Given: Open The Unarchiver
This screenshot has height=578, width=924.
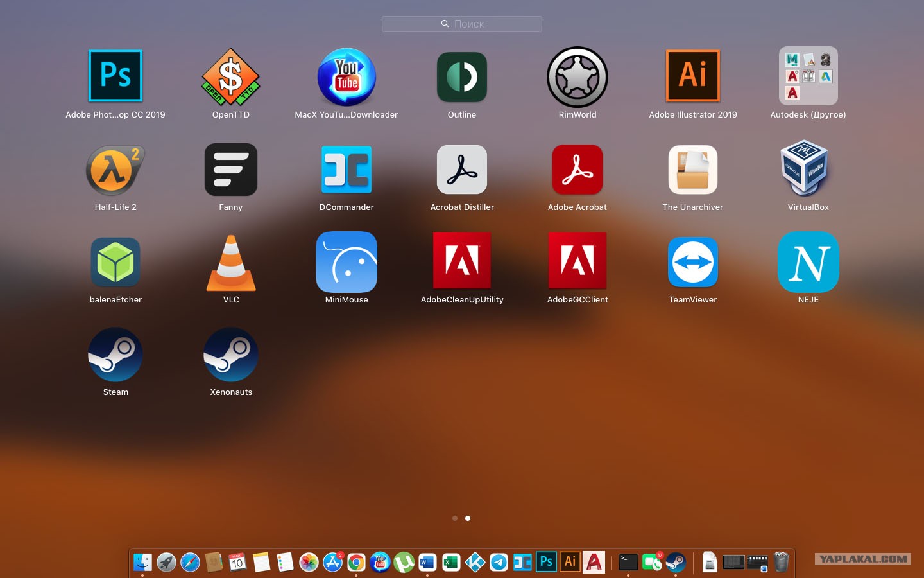Looking at the screenshot, I should pyautogui.click(x=693, y=170).
